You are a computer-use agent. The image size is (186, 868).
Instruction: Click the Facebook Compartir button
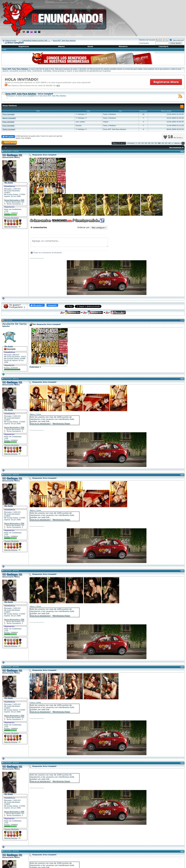52,305
